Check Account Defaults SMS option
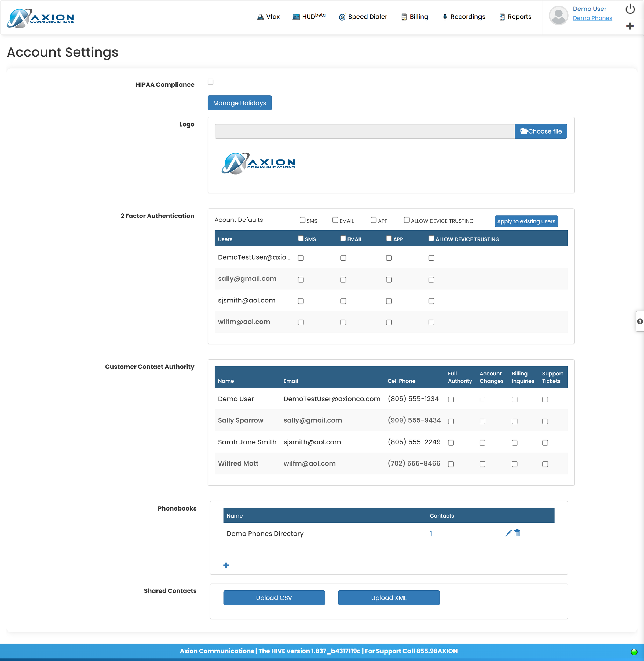Image resolution: width=644 pixels, height=661 pixels. point(302,220)
